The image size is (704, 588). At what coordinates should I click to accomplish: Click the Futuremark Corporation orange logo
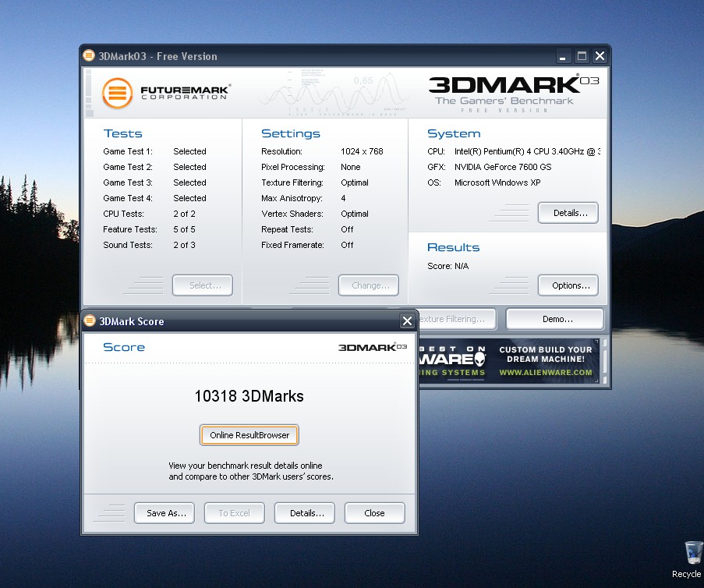(118, 93)
